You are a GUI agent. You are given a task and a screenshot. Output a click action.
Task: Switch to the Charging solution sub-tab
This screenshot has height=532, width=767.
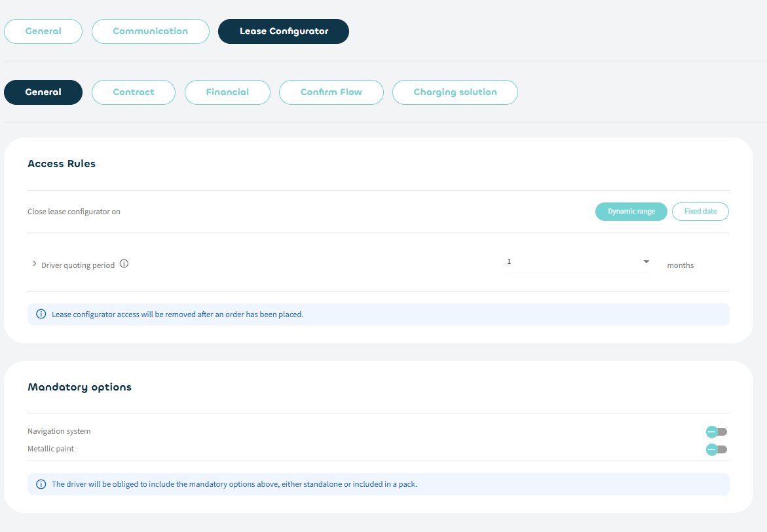click(455, 92)
